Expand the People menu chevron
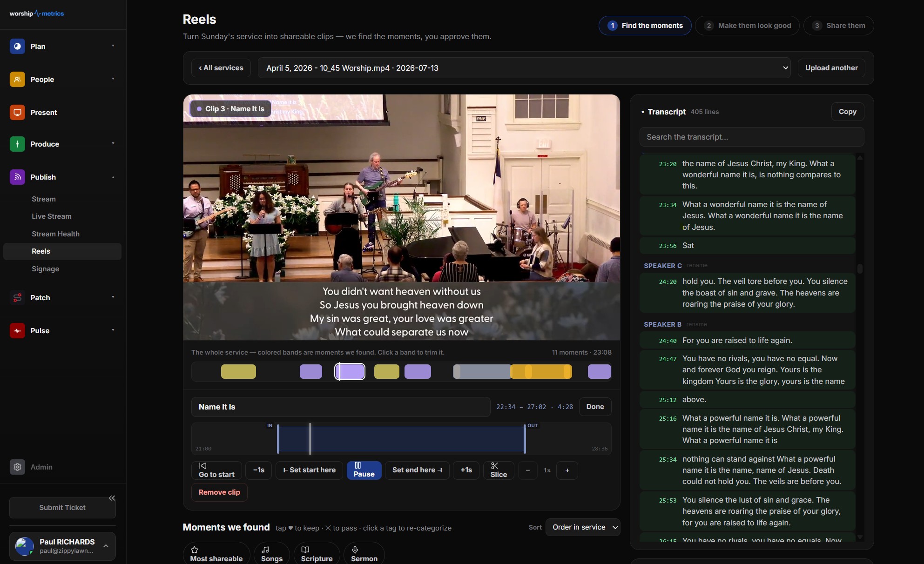The width and height of the screenshot is (924, 564). pyautogui.click(x=113, y=79)
